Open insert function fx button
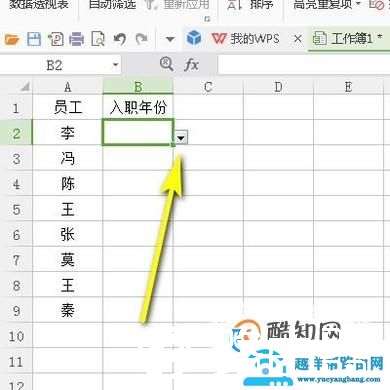This screenshot has height=390, width=390. click(x=191, y=64)
